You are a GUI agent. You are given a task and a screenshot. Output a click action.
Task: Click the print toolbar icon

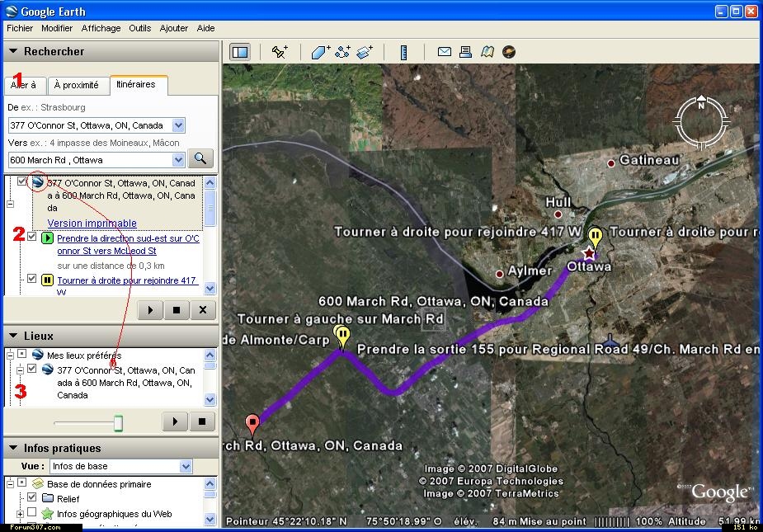tap(466, 52)
